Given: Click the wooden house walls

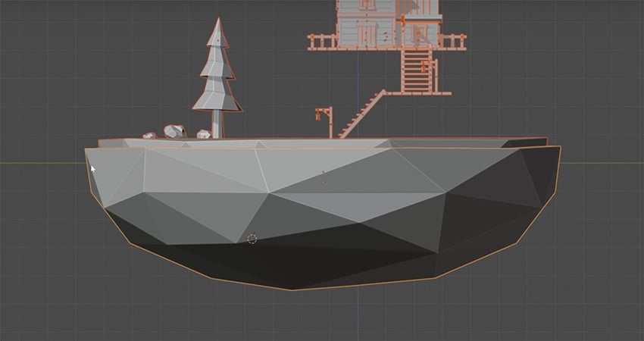Looking at the screenshot, I should coord(388,23).
